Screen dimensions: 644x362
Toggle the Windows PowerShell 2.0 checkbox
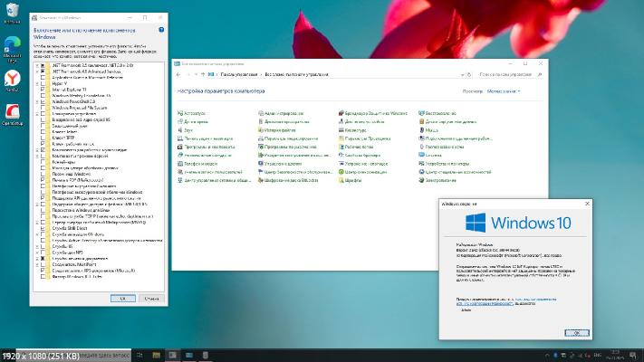pos(43,101)
